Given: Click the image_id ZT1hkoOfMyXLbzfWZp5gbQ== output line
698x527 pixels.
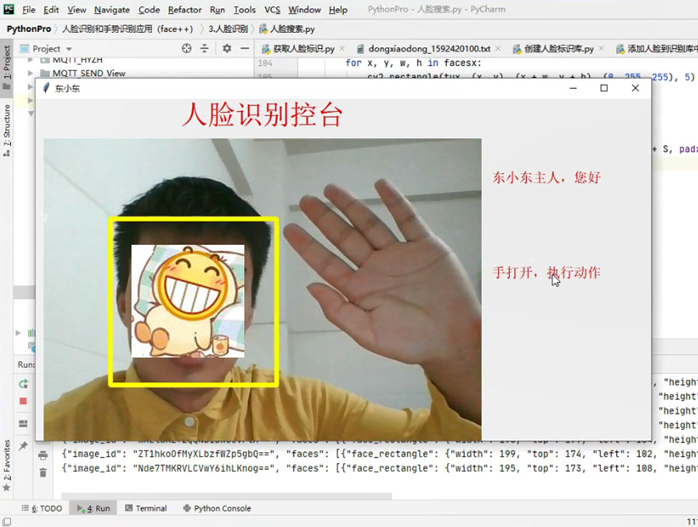Looking at the screenshot, I should (x=380, y=454).
